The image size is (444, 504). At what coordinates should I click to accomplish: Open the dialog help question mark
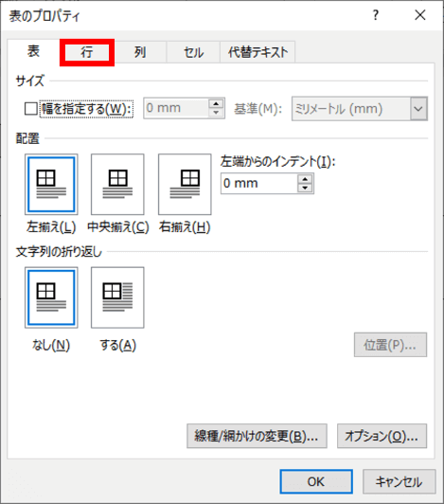(375, 15)
